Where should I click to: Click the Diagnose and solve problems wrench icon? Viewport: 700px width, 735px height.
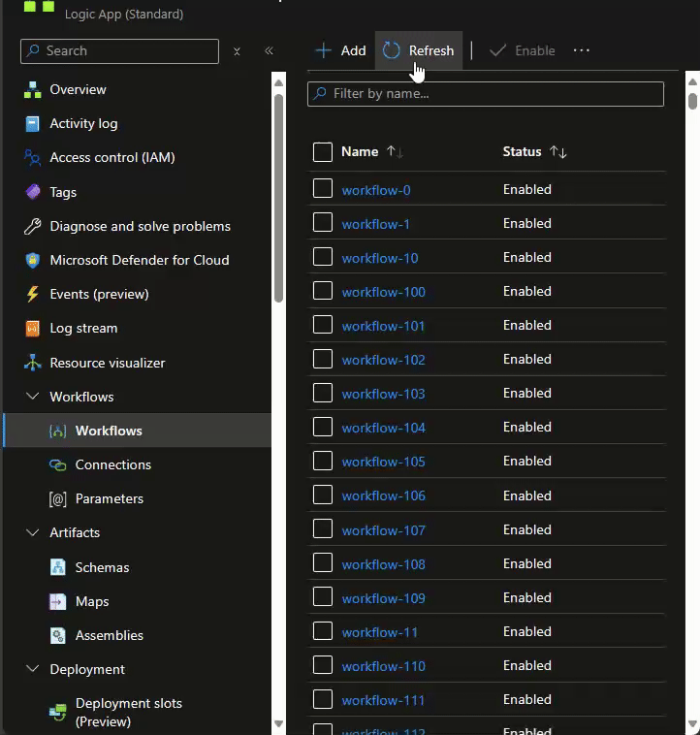32,226
